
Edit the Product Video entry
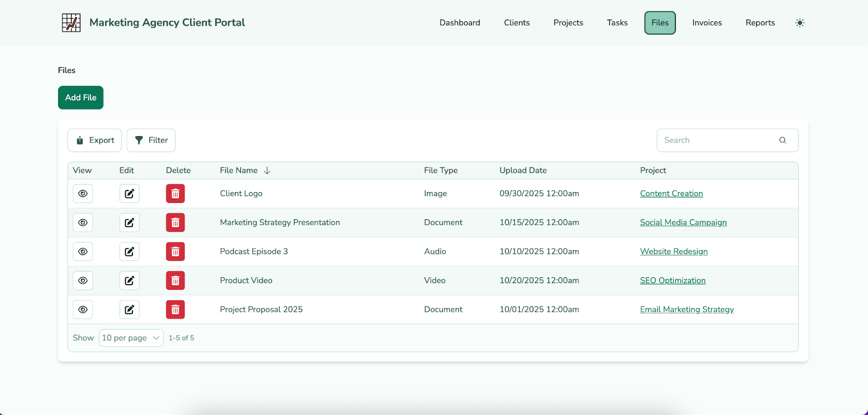click(129, 280)
